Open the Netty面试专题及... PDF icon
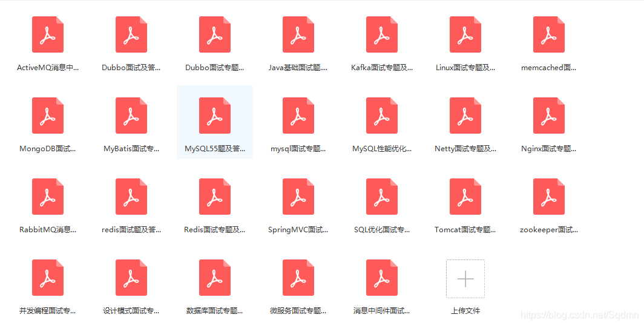 tap(465, 116)
